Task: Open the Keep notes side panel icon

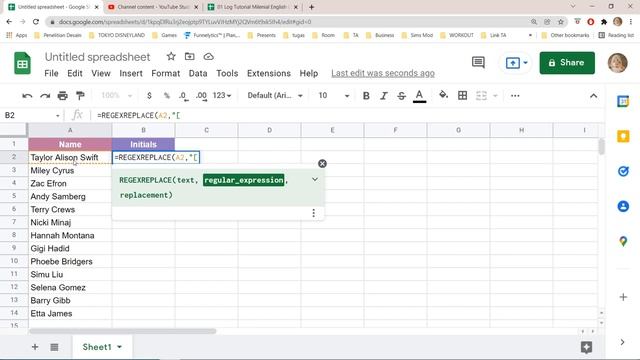Action: point(623,136)
